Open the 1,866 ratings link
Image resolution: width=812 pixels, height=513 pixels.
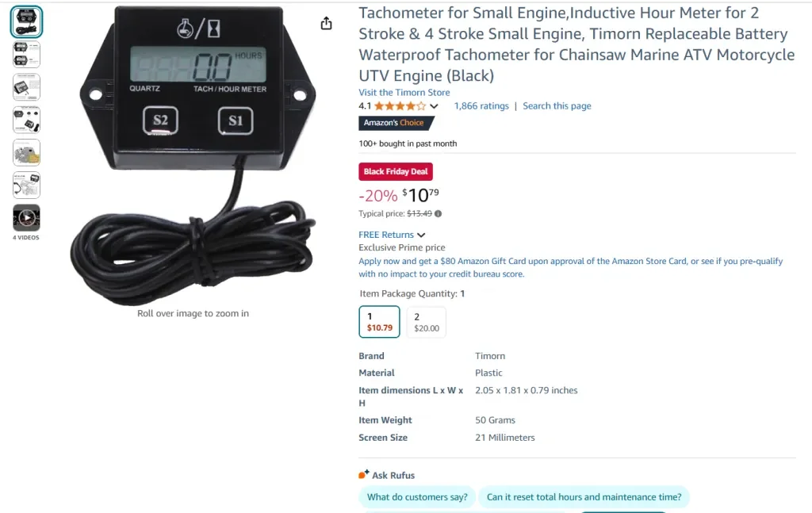481,105
